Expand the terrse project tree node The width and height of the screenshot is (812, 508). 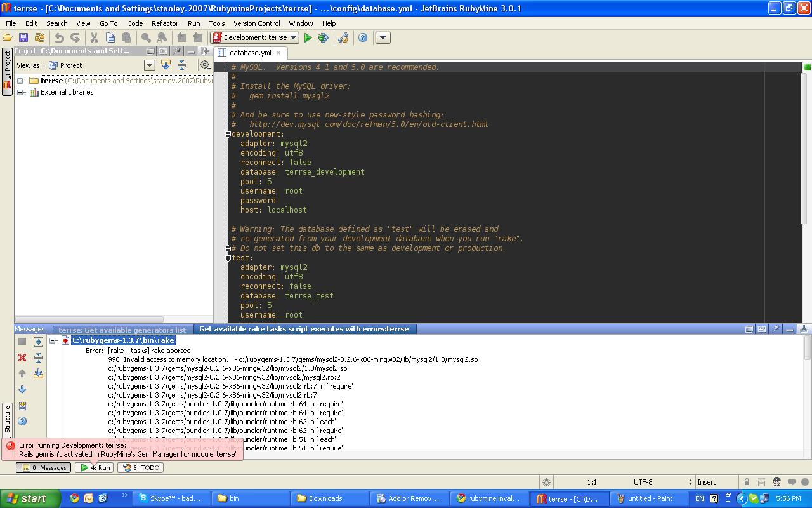coord(20,81)
